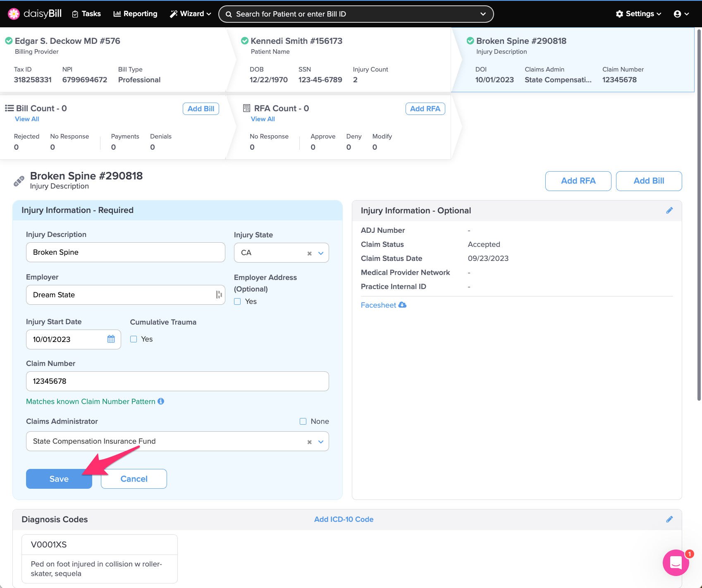Open the chat messenger bubble icon
Viewport: 702px width, 588px height.
click(676, 562)
